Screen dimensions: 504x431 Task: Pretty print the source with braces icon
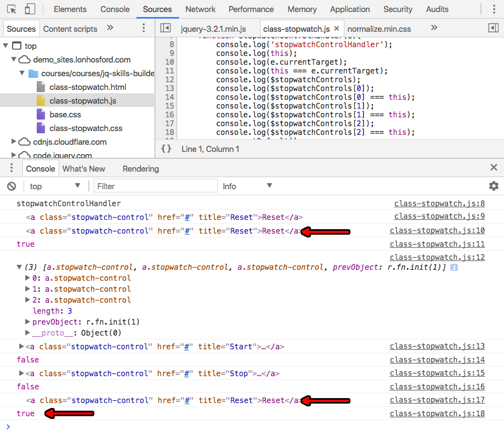[x=166, y=149]
